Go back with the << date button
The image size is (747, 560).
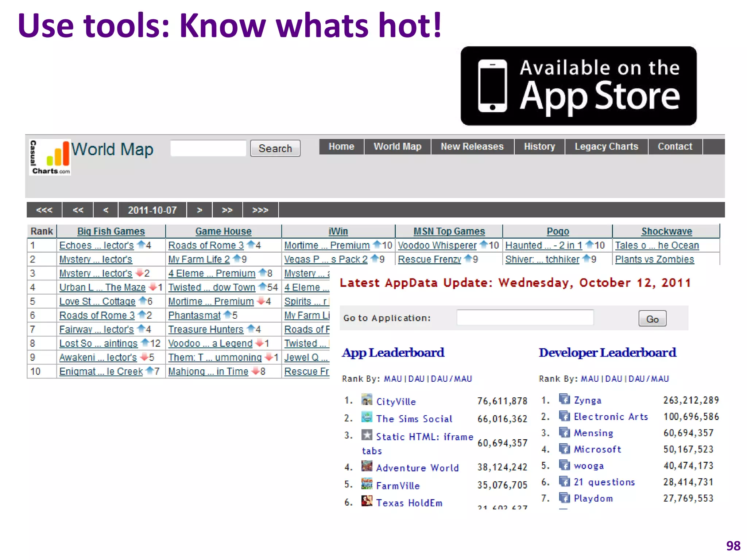pos(78,210)
